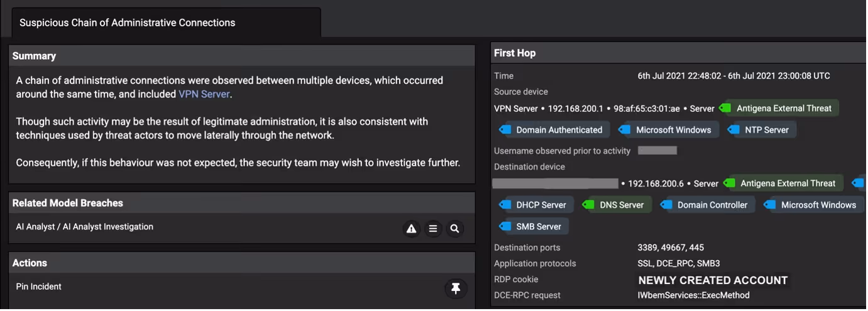Select the IWbemServices::ExecMethod request value
Screen dimensions: 868x311
click(693, 295)
